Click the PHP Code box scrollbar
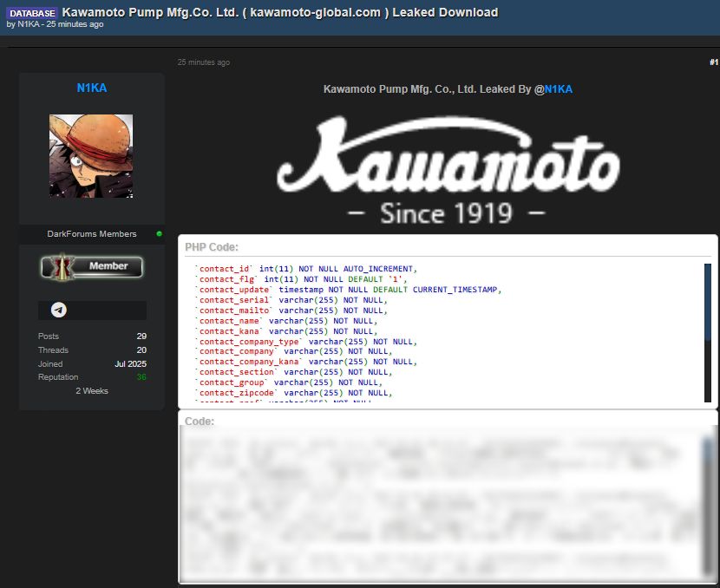 (708, 333)
